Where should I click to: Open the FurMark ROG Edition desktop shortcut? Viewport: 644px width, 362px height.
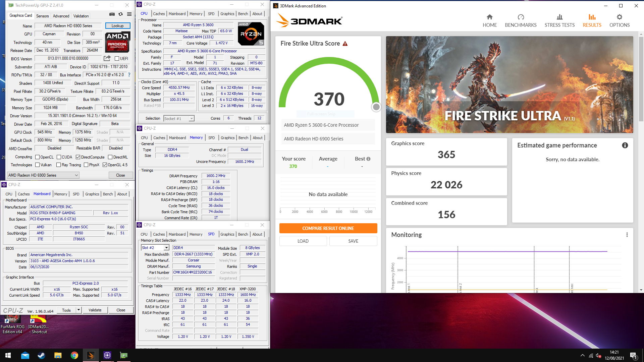pos(12,324)
